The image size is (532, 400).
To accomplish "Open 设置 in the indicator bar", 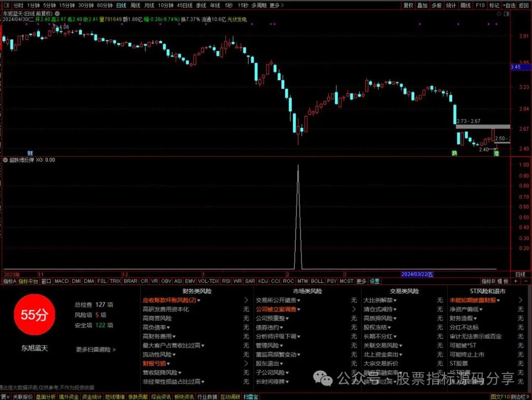I will [x=374, y=281].
